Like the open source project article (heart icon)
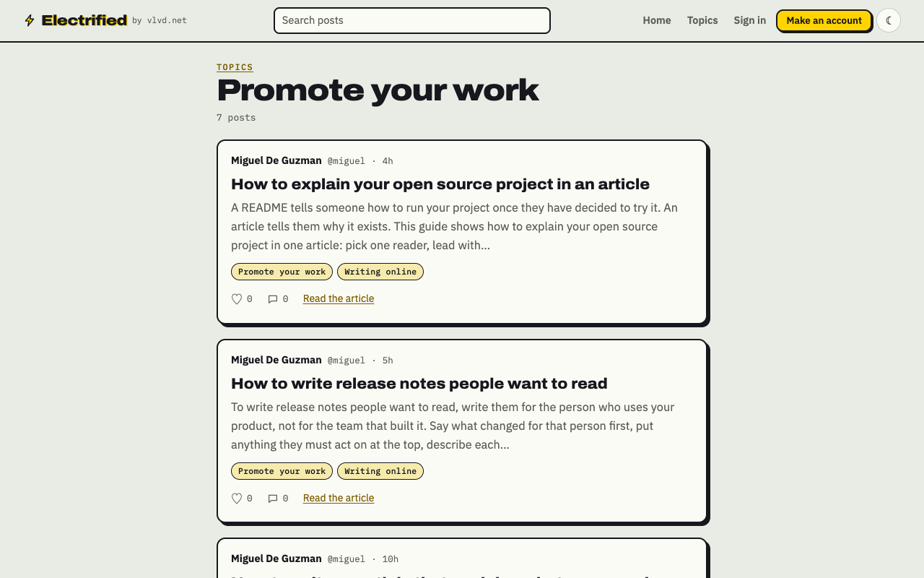The height and width of the screenshot is (578, 924). (x=237, y=299)
